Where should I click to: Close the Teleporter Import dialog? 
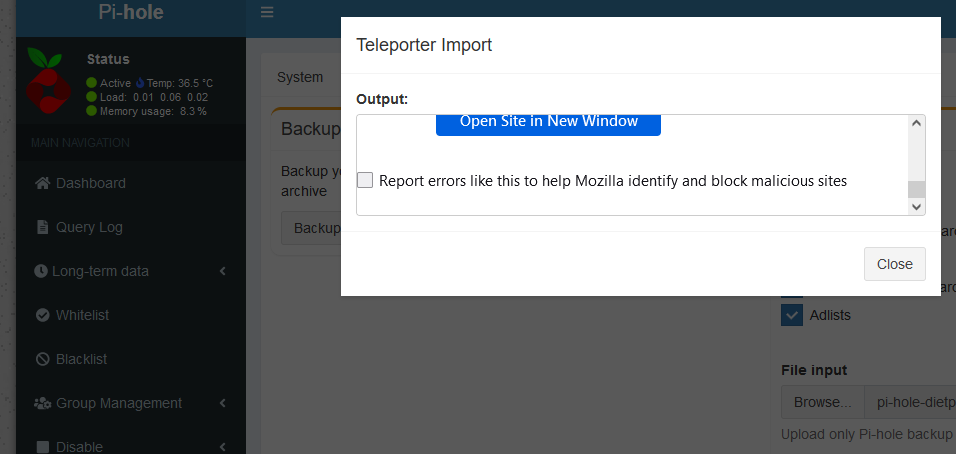tap(894, 264)
